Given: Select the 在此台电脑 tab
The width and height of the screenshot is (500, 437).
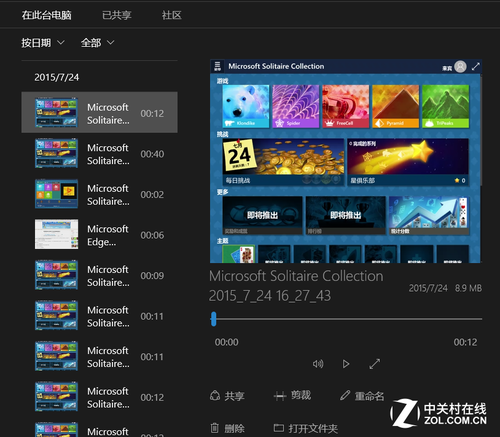Looking at the screenshot, I should tap(47, 15).
